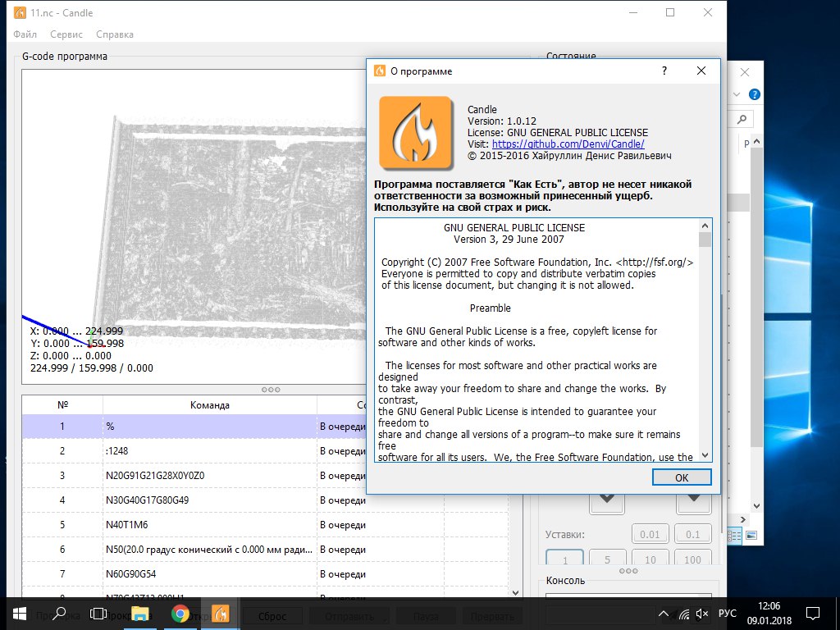Image resolution: width=840 pixels, height=630 pixels.
Task: Click the № column header
Action: [x=62, y=405]
